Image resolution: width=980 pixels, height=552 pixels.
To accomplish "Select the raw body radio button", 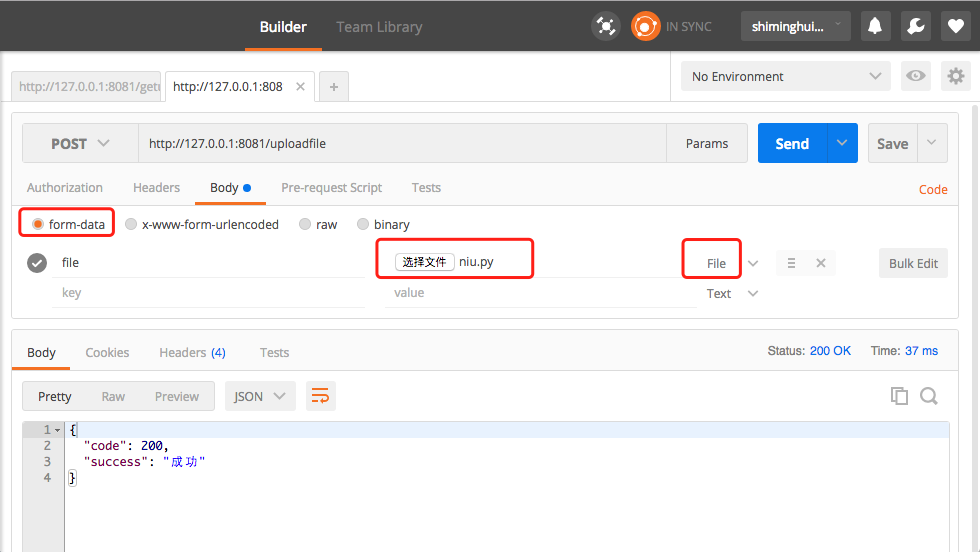I will coord(304,224).
